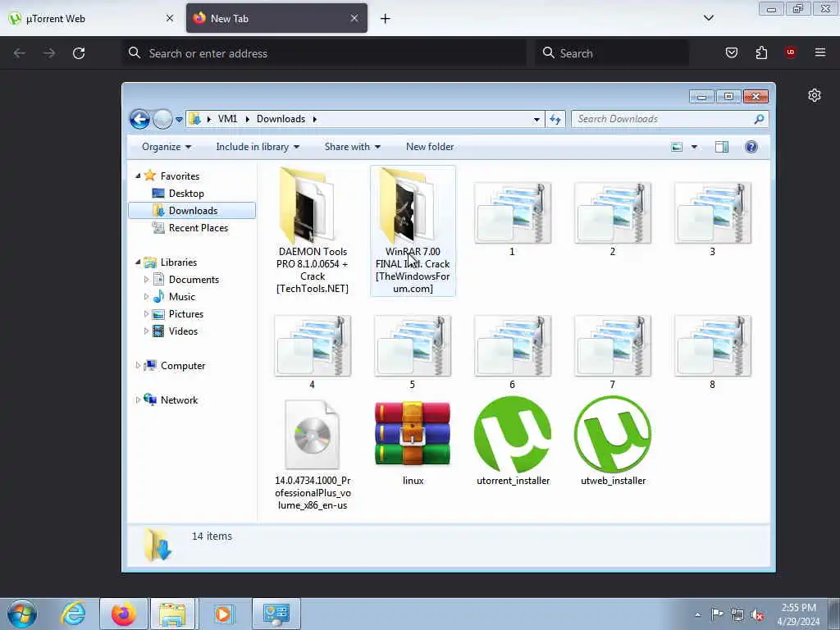Click the Explorer refresh address button
Screen dimensions: 840x630
coord(555,119)
